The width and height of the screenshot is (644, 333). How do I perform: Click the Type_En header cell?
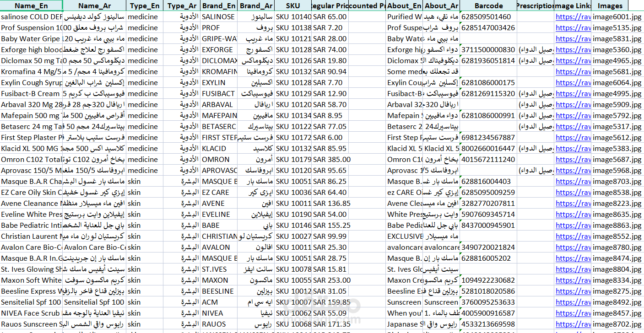(x=145, y=5)
